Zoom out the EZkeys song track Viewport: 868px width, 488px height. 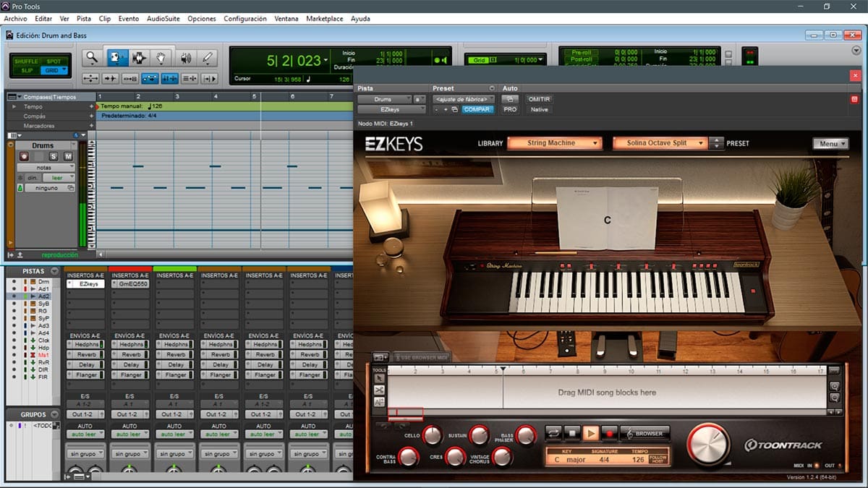pyautogui.click(x=835, y=398)
